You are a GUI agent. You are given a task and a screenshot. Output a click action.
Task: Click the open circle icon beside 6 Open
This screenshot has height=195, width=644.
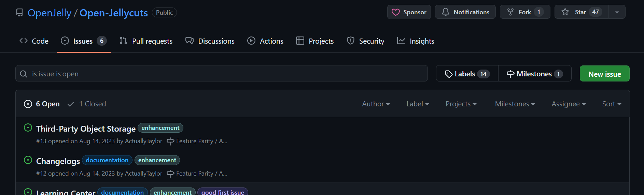[28, 104]
